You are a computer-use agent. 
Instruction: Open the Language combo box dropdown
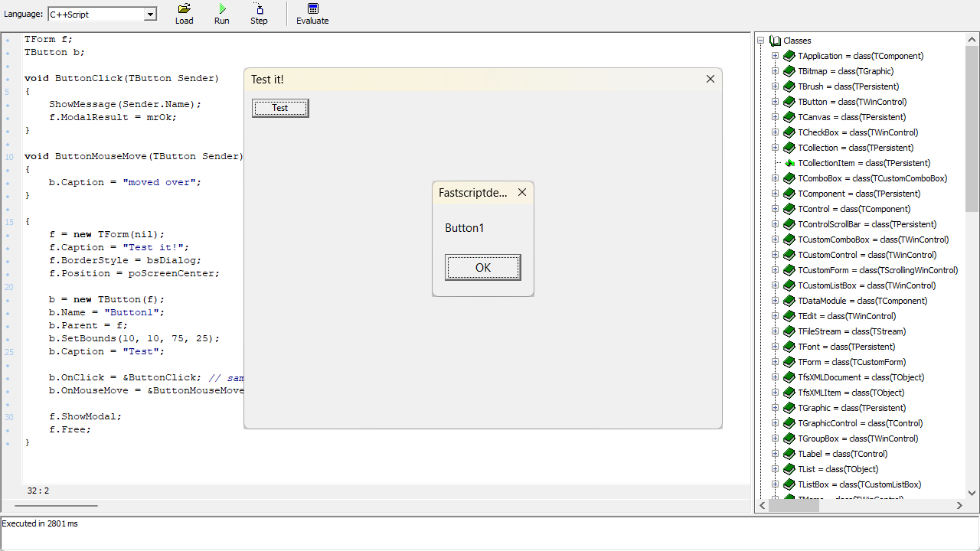pos(150,15)
